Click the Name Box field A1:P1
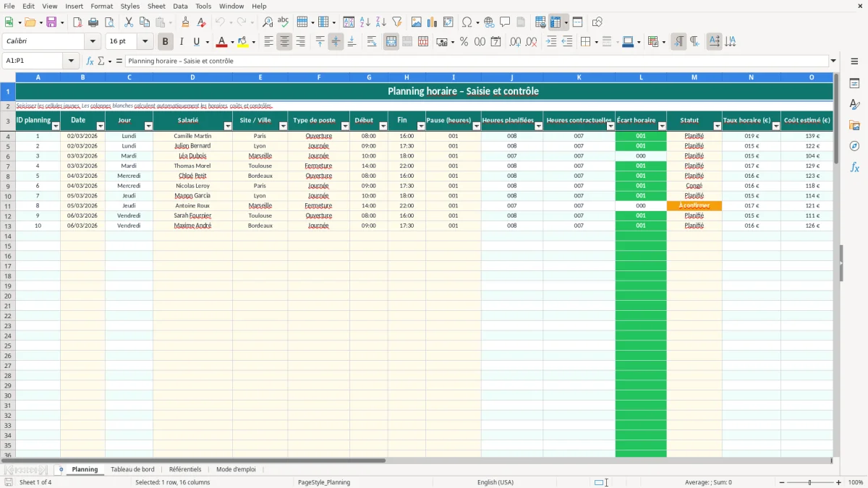Screen dimensions: 868x488 tap(32, 61)
